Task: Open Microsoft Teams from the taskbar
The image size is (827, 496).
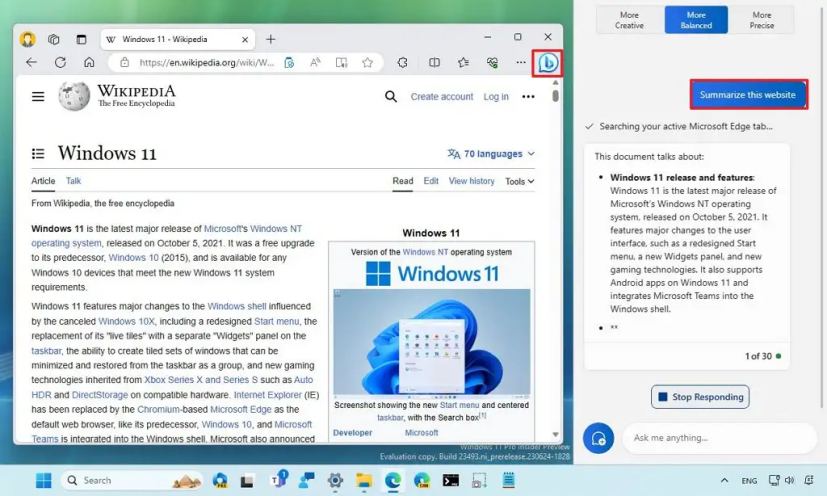Action: (x=278, y=480)
